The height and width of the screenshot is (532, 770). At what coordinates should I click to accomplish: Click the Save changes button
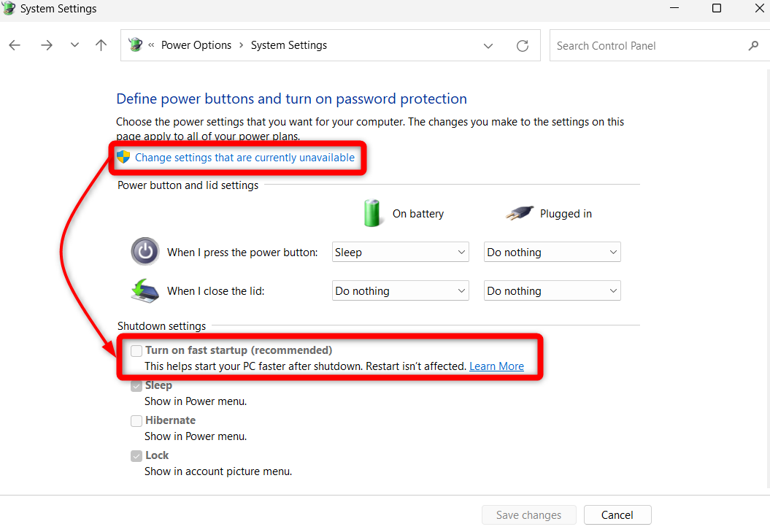point(528,514)
